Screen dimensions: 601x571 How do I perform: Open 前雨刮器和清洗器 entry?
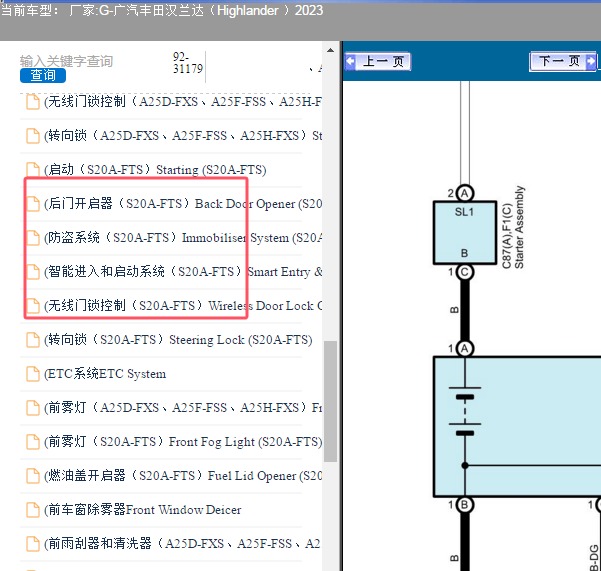coord(182,544)
